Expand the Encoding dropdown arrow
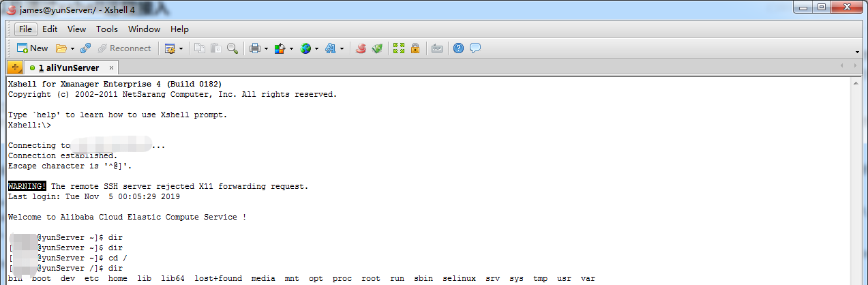 pyautogui.click(x=316, y=48)
